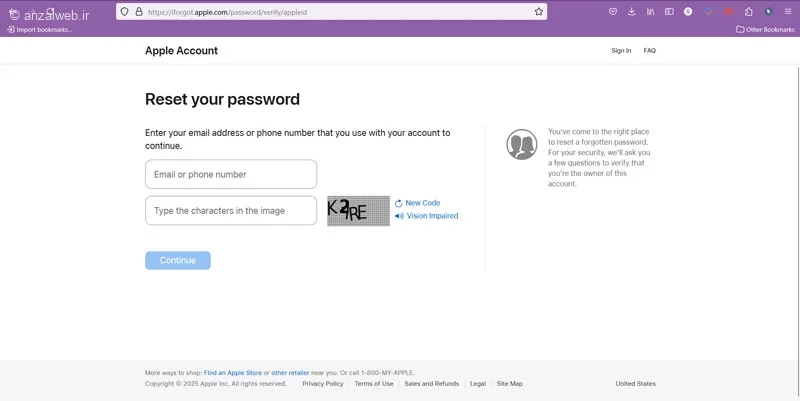This screenshot has width=800, height=401.
Task: Click the Vision Impaired speaker icon
Action: coord(399,216)
